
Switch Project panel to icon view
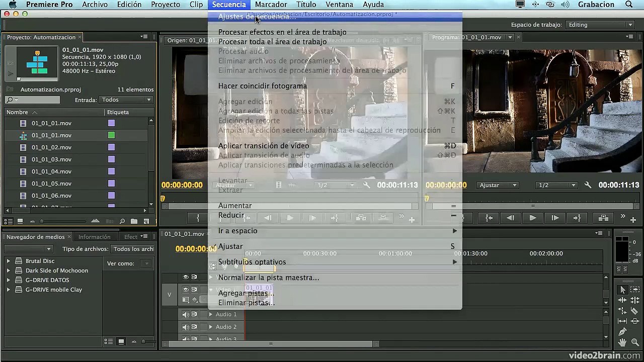pos(20,221)
